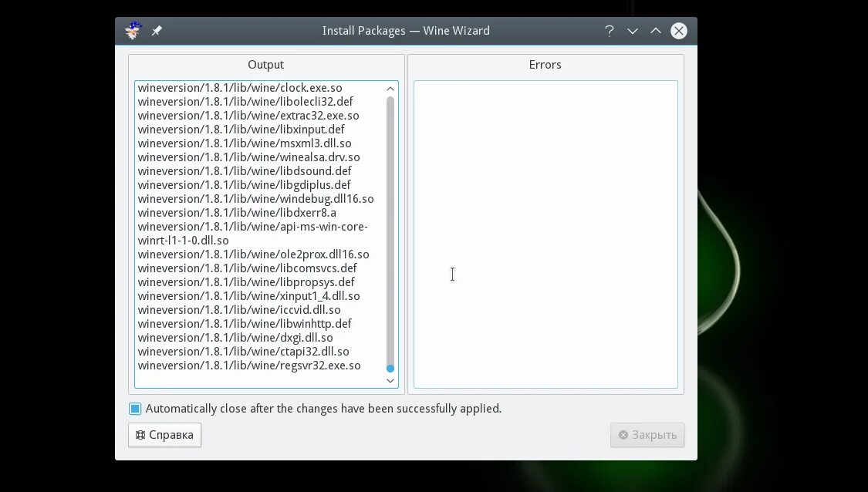Minimize the window with the down chevron icon
The height and width of the screenshot is (492, 868).
[633, 31]
